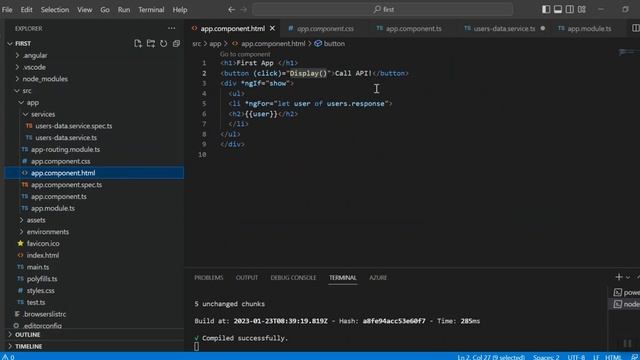Open main.ts file

(38, 267)
